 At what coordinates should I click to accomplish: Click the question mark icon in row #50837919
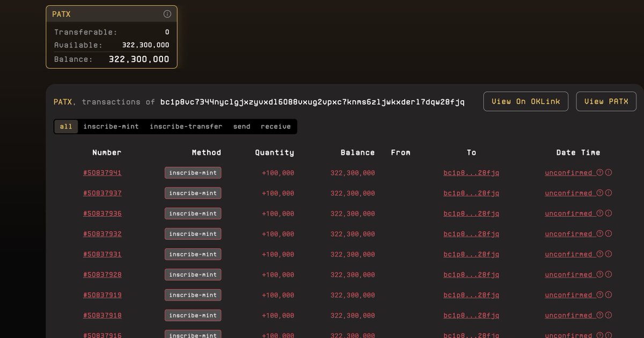[x=600, y=295]
